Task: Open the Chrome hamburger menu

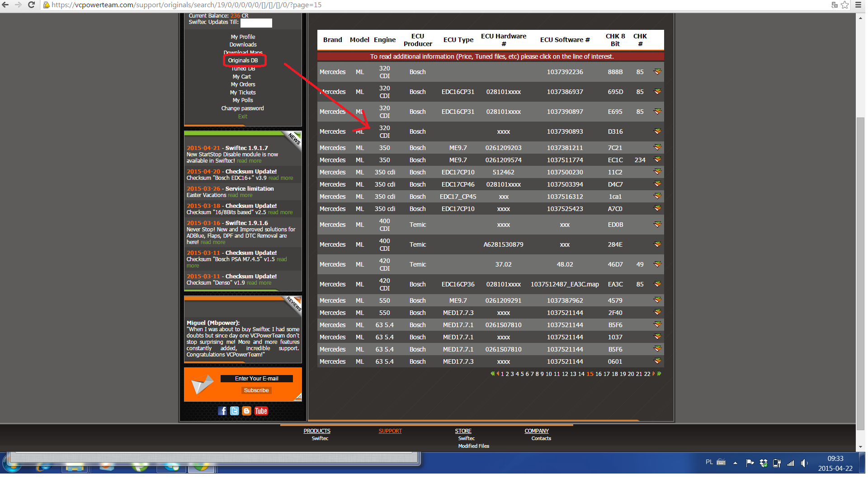Action: [x=858, y=5]
